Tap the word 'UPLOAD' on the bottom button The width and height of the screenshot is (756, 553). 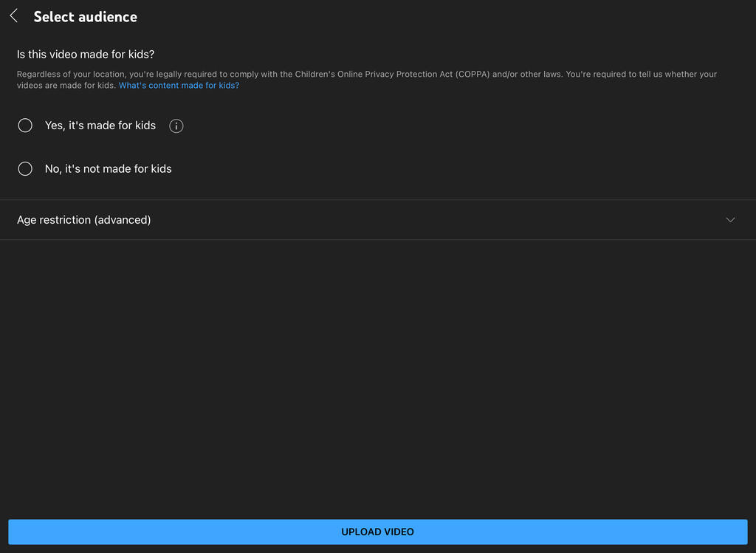click(360, 532)
